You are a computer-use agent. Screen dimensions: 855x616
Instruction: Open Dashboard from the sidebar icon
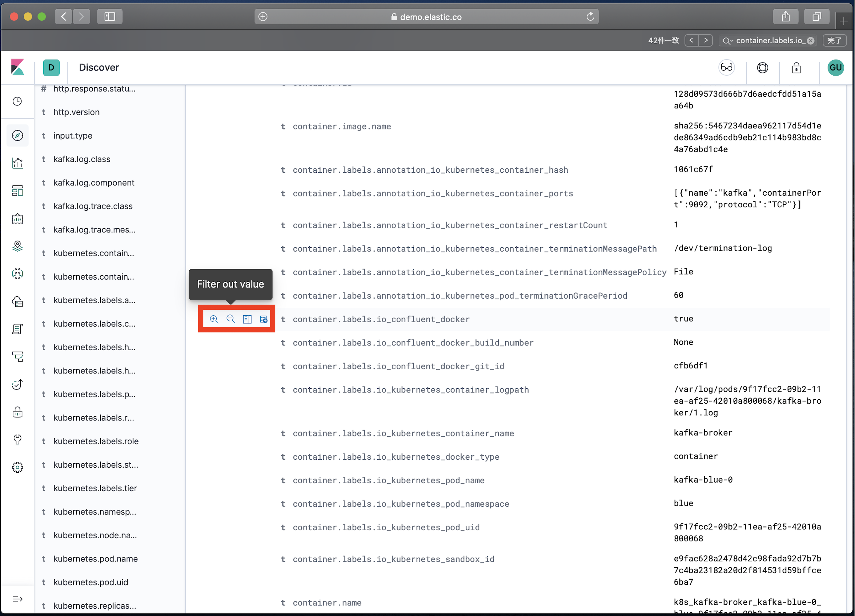(x=17, y=191)
